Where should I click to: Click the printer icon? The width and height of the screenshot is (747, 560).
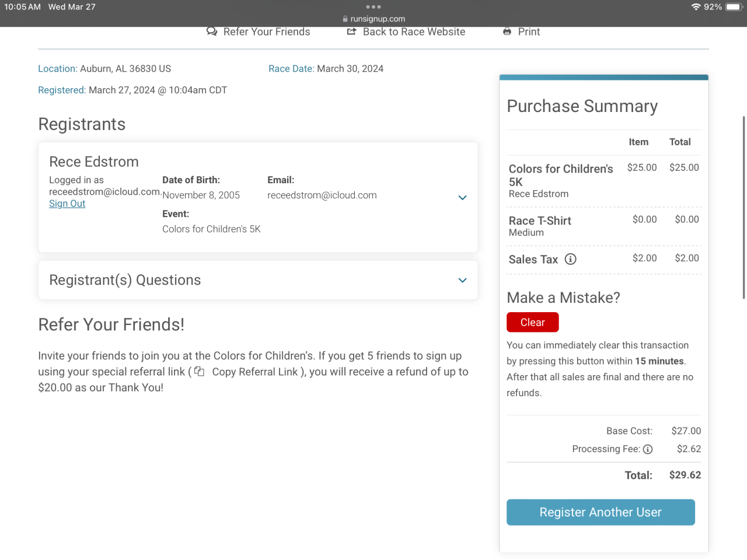[x=507, y=32]
